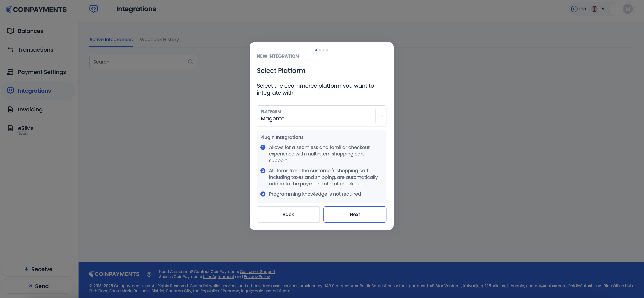This screenshot has width=644, height=298.
Task: Open Payment Settings from the sidebar
Action: point(41,72)
